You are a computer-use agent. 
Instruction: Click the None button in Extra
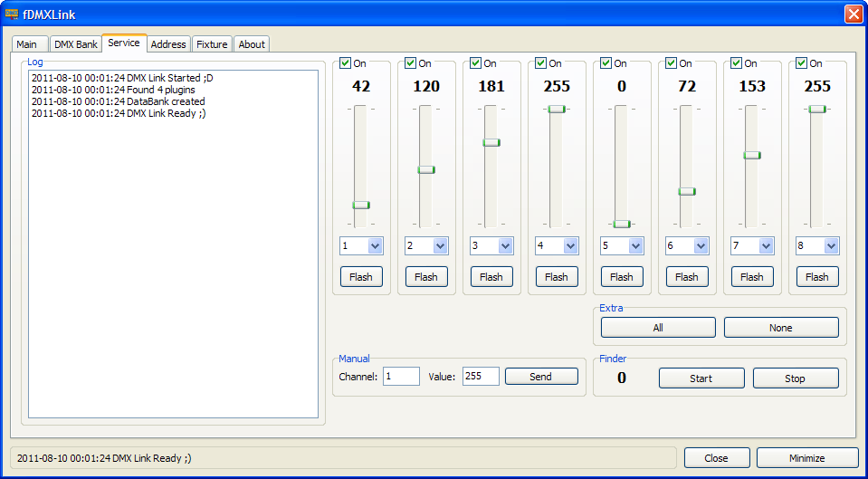click(x=781, y=327)
